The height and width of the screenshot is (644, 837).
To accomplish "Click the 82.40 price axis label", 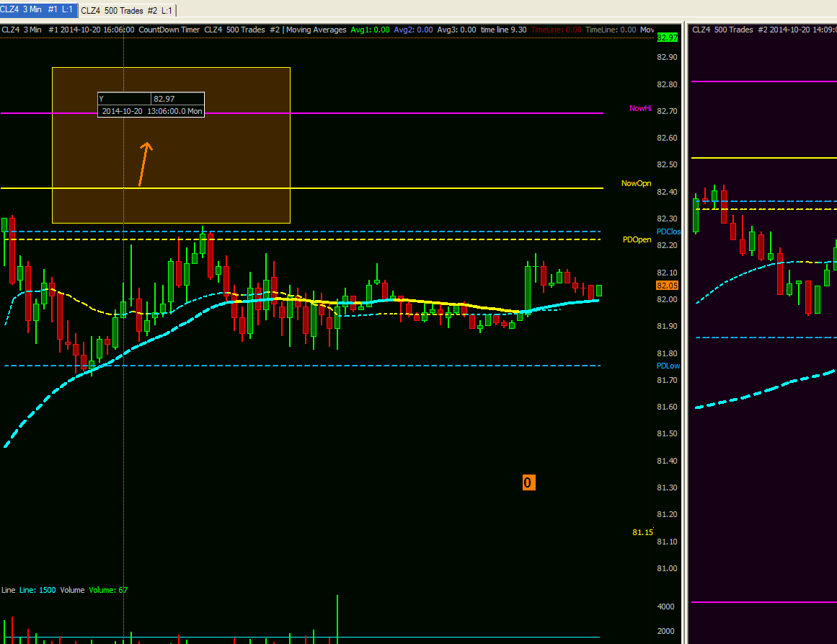I will [667, 192].
